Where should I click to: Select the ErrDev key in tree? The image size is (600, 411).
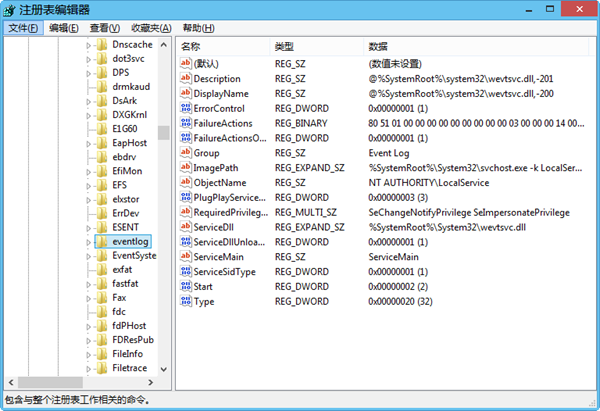126,213
